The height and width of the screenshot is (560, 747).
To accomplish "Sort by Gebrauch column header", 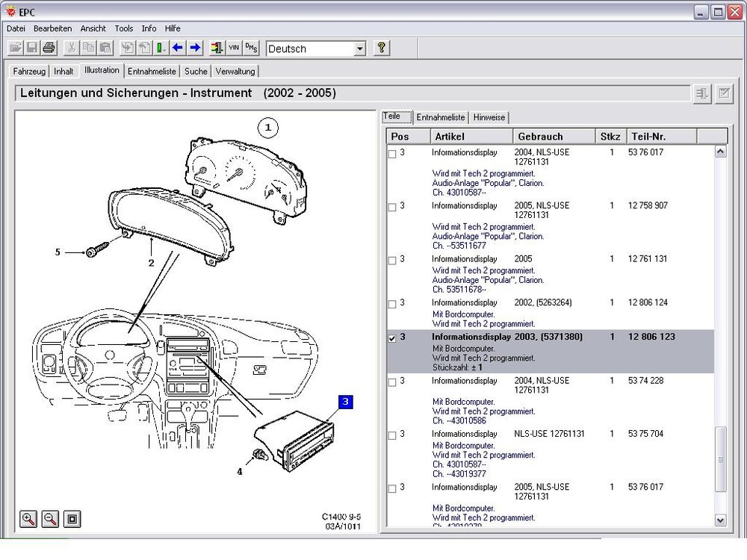I will (554, 137).
